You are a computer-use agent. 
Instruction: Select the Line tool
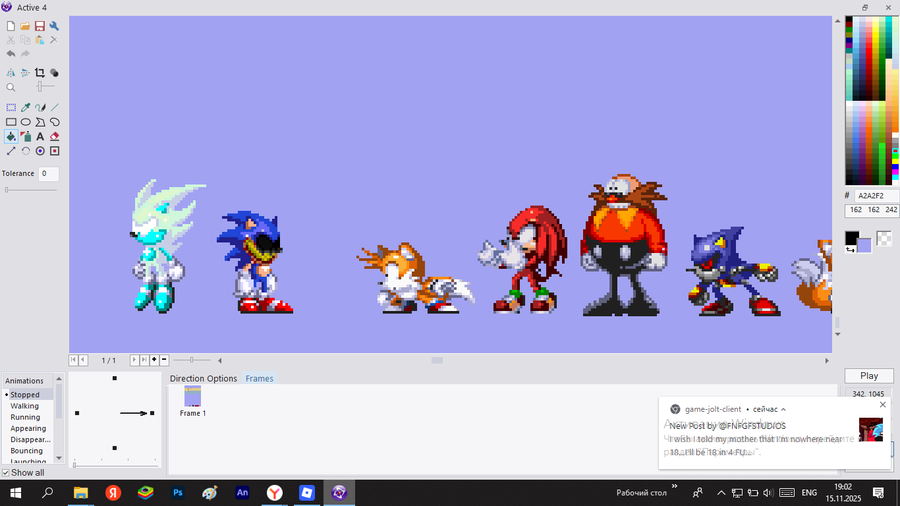(x=54, y=107)
